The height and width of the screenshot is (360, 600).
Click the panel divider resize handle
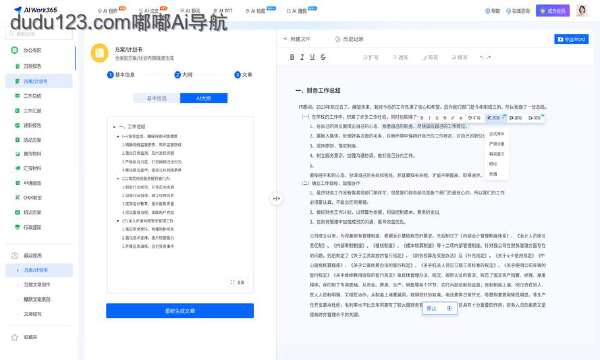(276, 199)
